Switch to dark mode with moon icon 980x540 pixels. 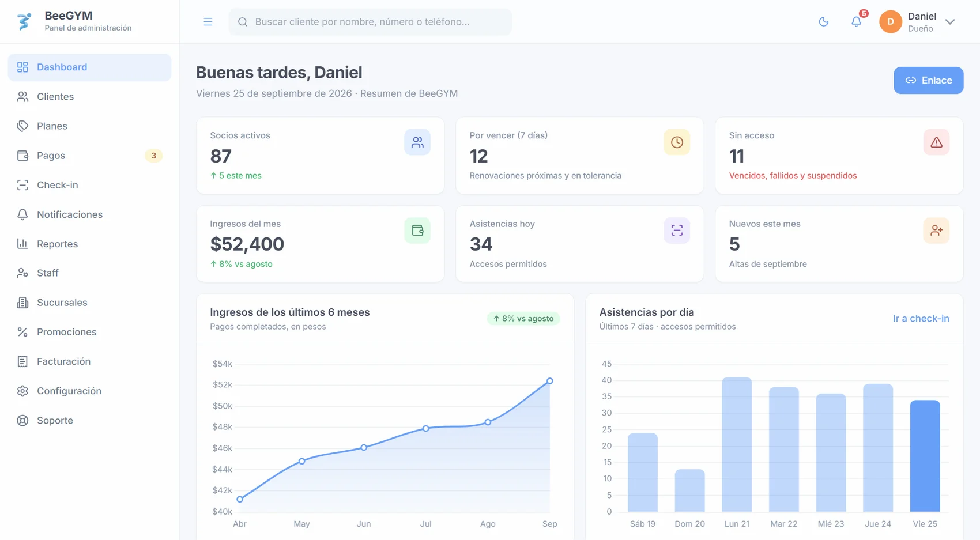pyautogui.click(x=824, y=22)
